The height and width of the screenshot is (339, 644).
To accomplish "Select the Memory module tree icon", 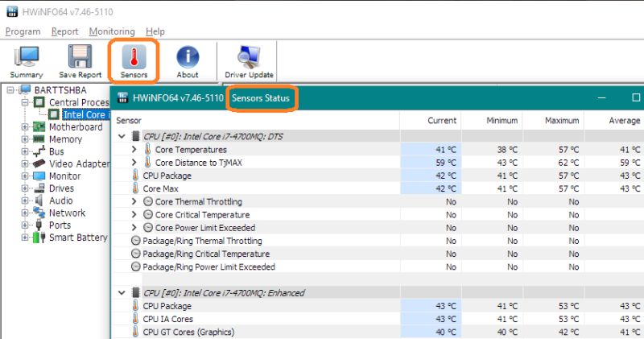I will point(39,138).
